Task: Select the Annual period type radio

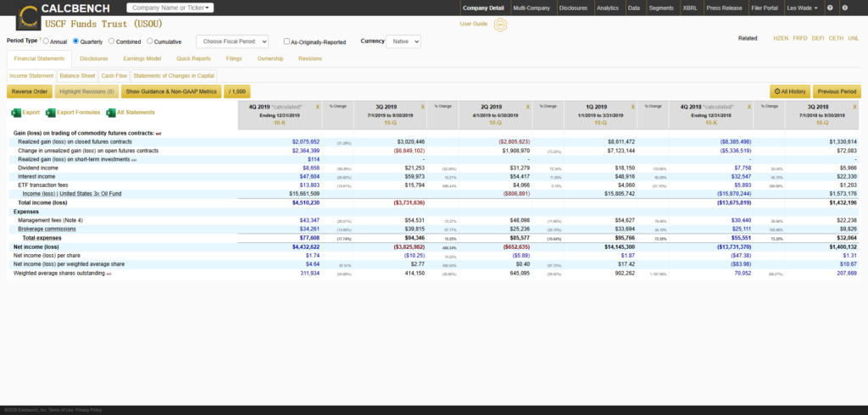Action: tap(44, 41)
